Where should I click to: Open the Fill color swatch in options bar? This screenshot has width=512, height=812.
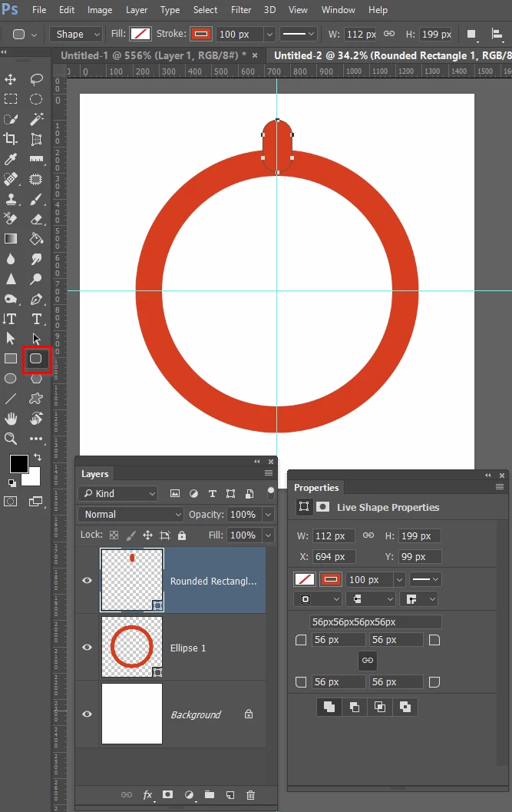click(140, 34)
